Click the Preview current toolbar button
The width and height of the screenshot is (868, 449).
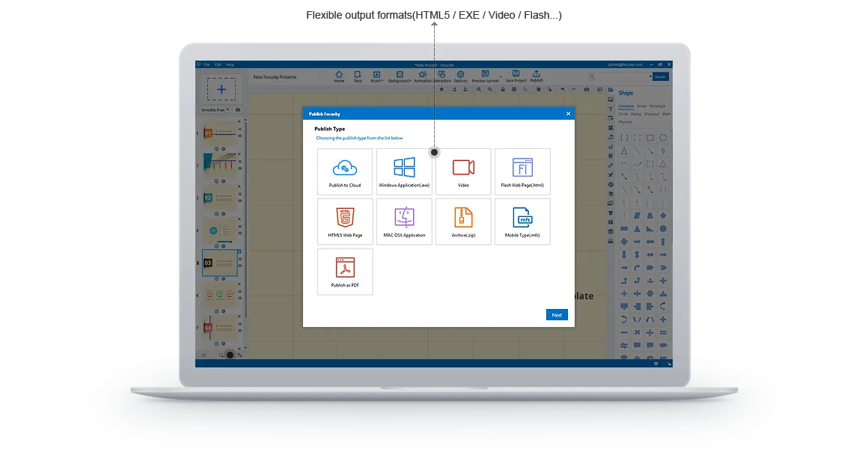pos(485,76)
